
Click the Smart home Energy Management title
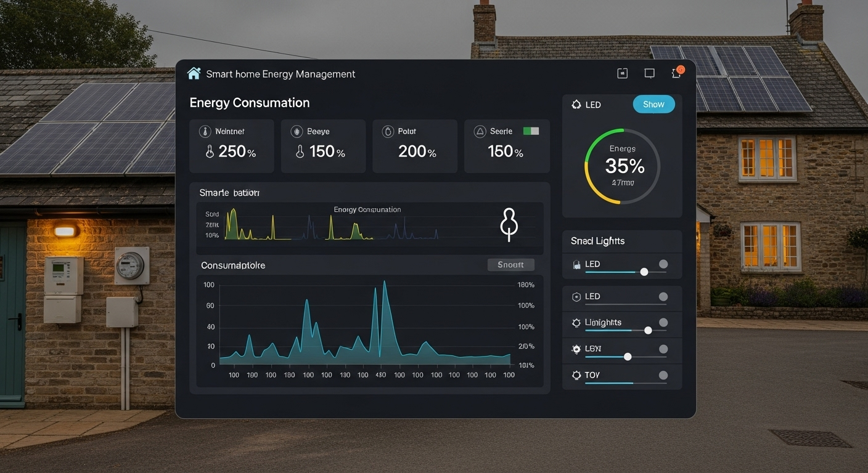coord(280,74)
